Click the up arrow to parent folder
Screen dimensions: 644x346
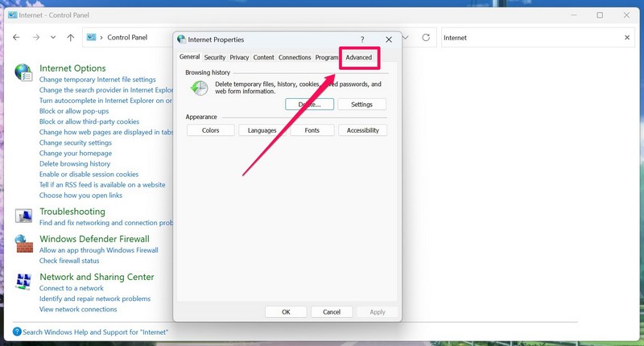pos(71,38)
